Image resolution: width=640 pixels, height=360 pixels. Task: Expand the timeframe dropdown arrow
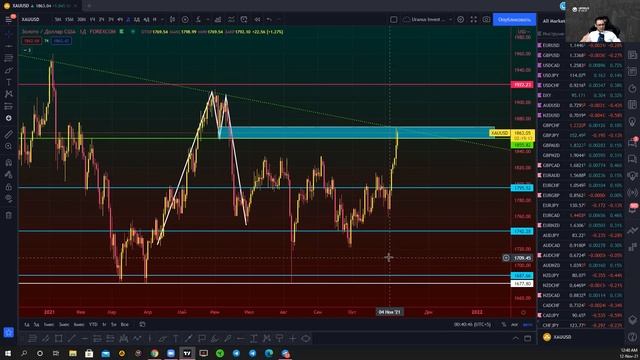pos(162,19)
